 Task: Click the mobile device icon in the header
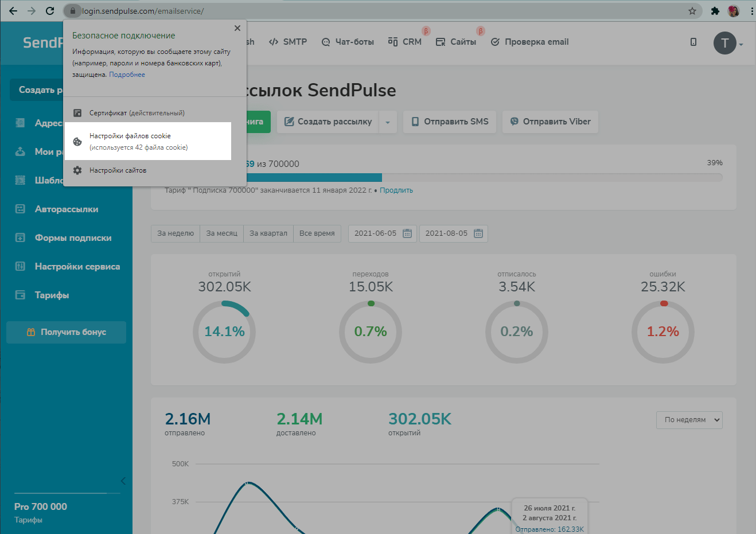[x=693, y=42]
